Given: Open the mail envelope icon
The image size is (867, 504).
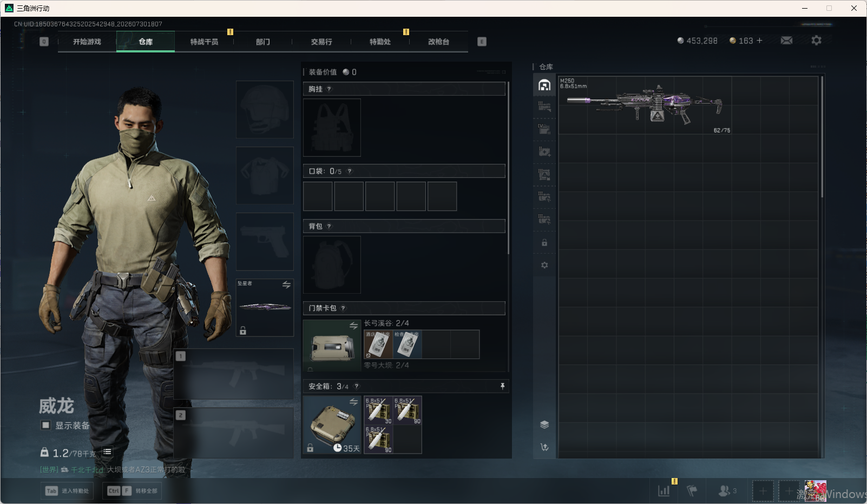Looking at the screenshot, I should 786,41.
